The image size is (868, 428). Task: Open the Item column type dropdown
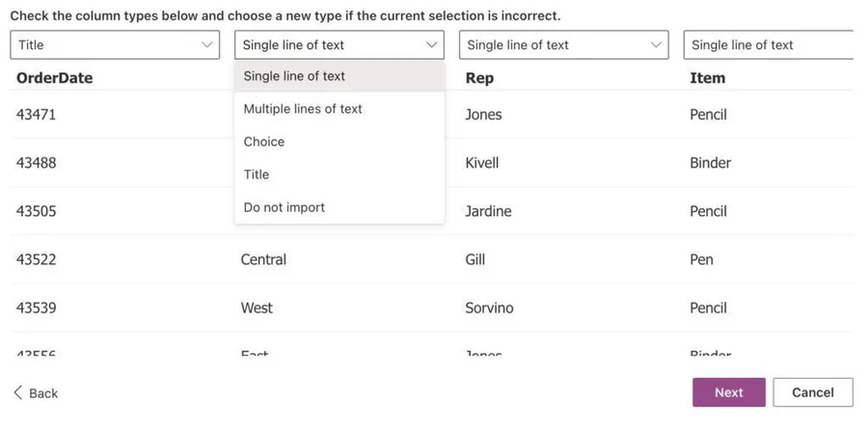pyautogui.click(x=768, y=44)
